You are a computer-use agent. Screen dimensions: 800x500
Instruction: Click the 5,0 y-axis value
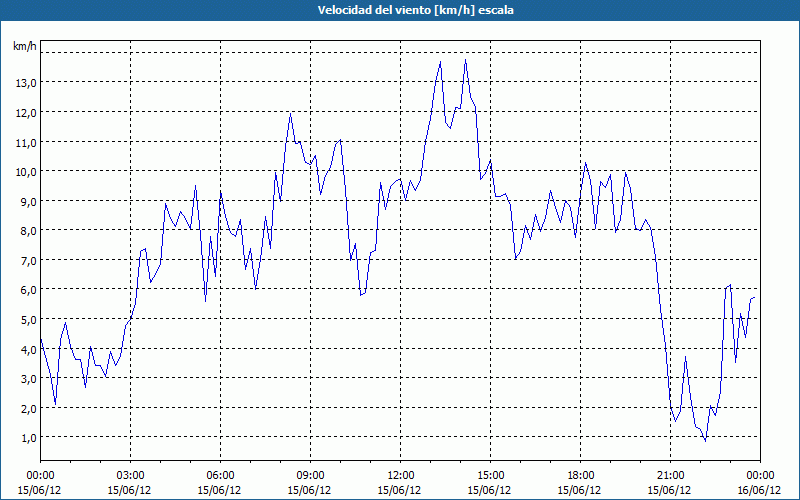coord(28,320)
